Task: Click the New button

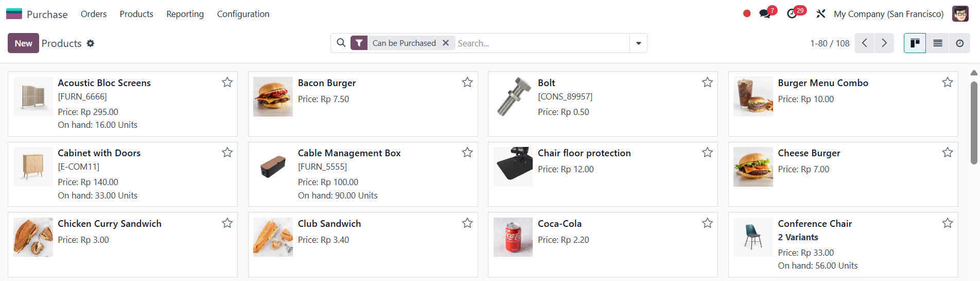Action: [23, 43]
